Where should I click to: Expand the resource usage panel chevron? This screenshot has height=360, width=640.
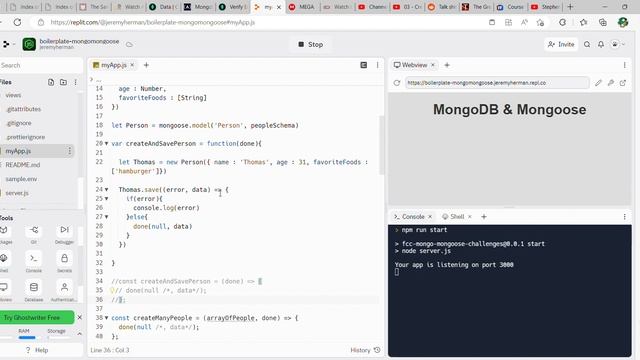[80, 334]
